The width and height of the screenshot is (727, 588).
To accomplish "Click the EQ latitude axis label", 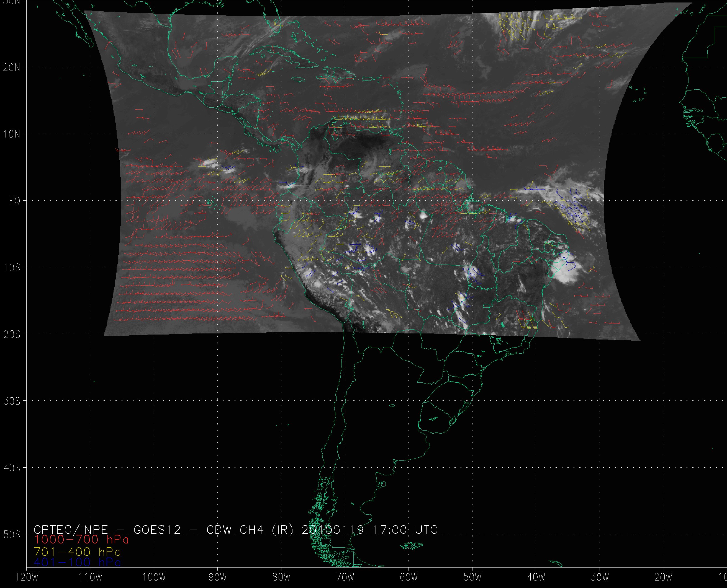I will (15, 201).
